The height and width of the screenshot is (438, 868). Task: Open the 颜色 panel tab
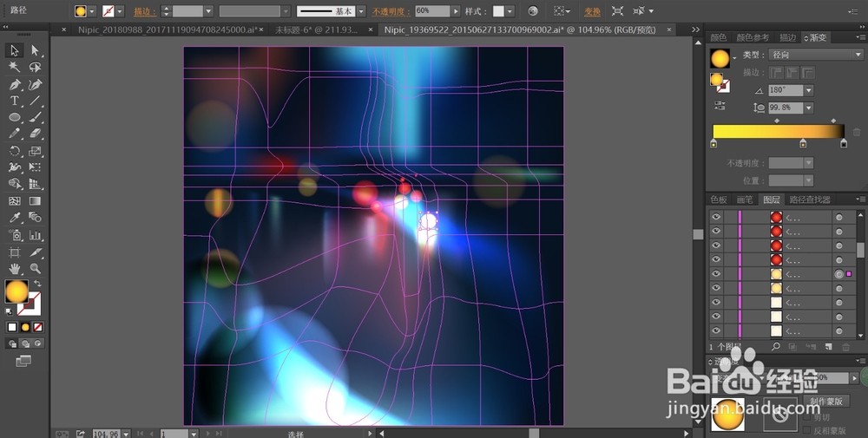pyautogui.click(x=719, y=37)
